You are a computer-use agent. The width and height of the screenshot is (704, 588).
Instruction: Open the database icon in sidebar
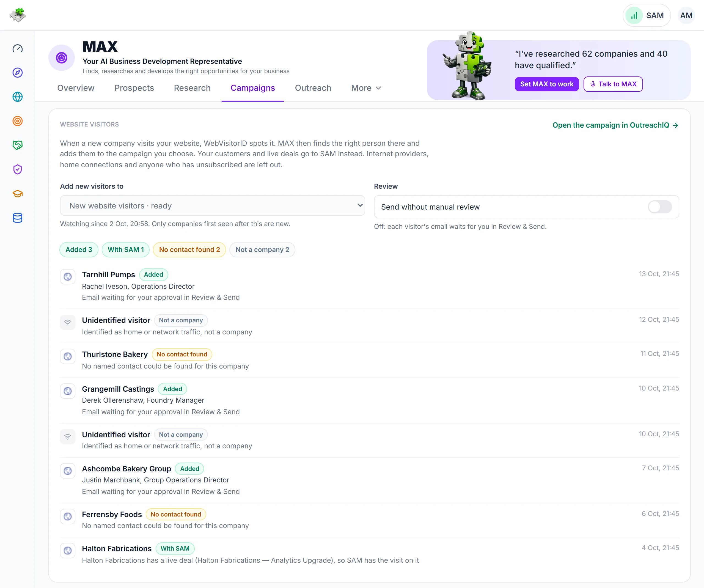point(17,218)
